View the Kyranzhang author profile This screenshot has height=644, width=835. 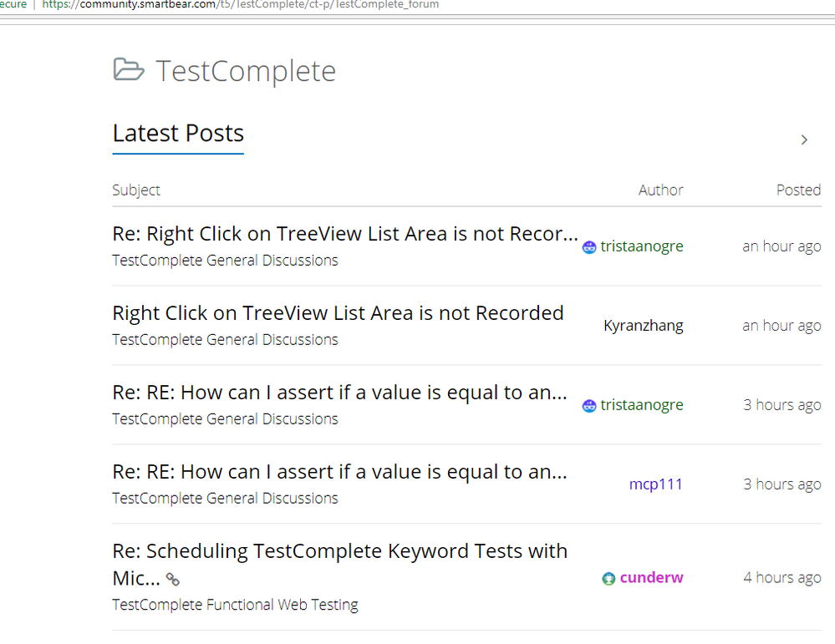pos(643,326)
